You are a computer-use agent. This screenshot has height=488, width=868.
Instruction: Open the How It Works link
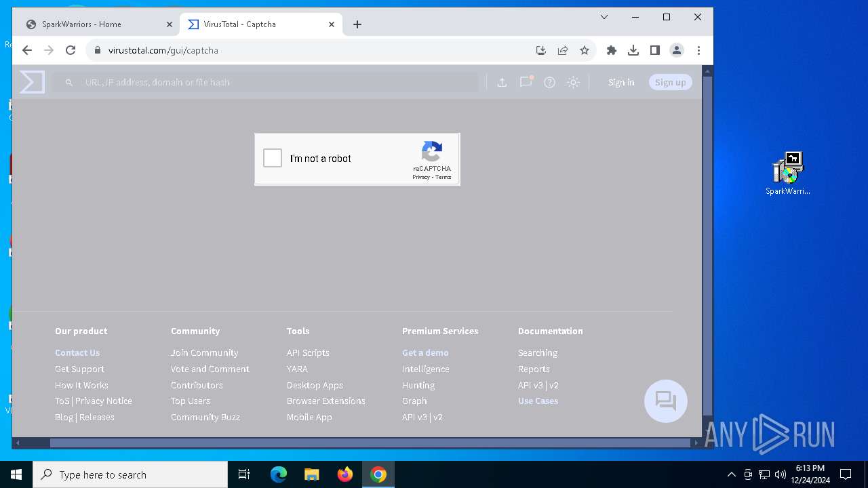pyautogui.click(x=81, y=385)
